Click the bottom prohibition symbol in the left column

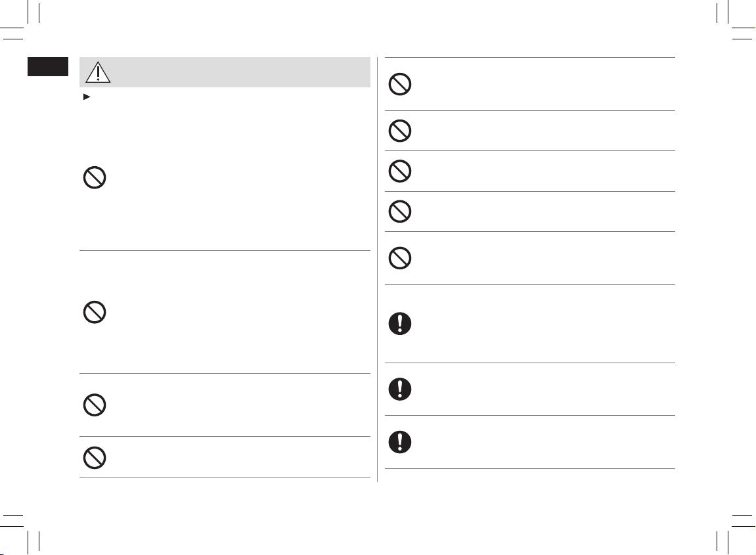(95, 457)
